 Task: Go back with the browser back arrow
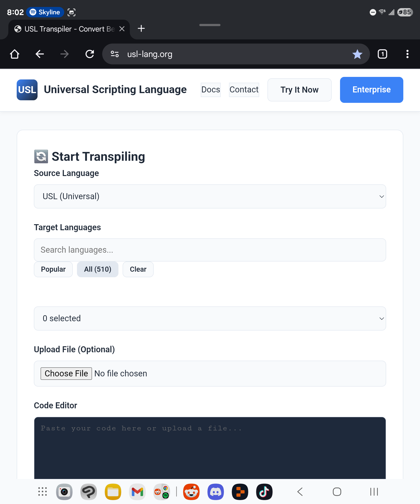(40, 54)
